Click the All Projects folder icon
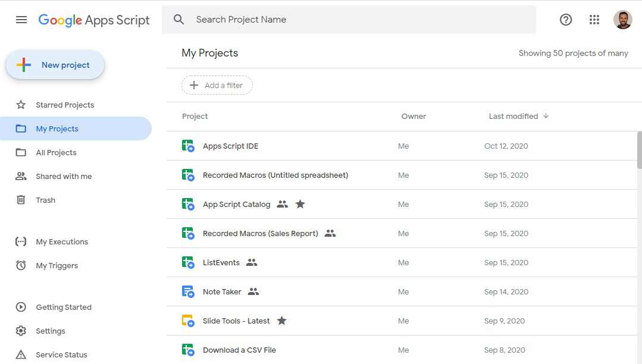Image resolution: width=642 pixels, height=364 pixels. [21, 152]
